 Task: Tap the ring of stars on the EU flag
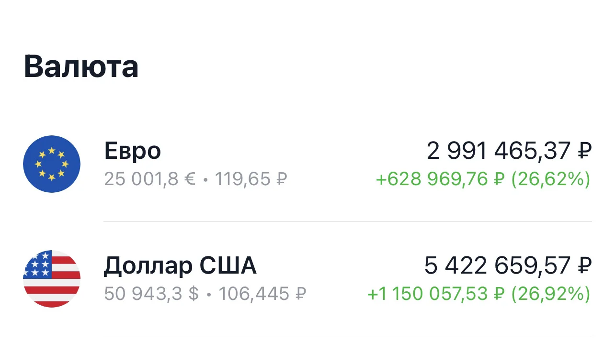(x=52, y=164)
